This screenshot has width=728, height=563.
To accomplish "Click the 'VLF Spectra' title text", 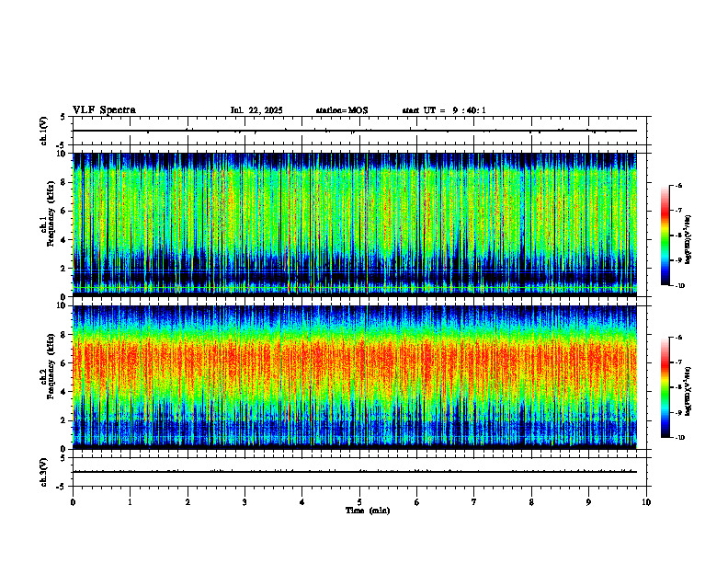I will click(x=104, y=110).
